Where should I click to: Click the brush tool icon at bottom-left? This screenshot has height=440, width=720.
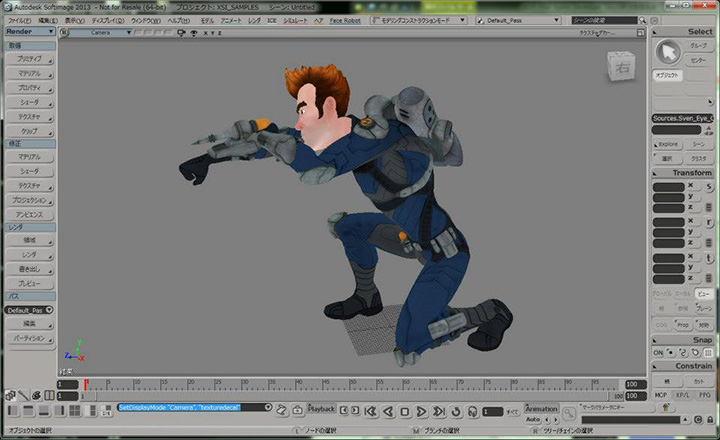pyautogui.click(x=23, y=395)
